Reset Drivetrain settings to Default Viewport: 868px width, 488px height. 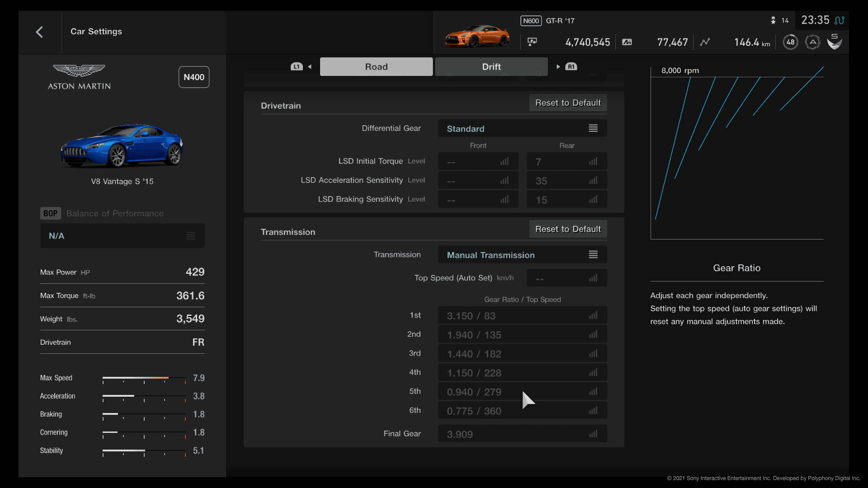pyautogui.click(x=567, y=103)
